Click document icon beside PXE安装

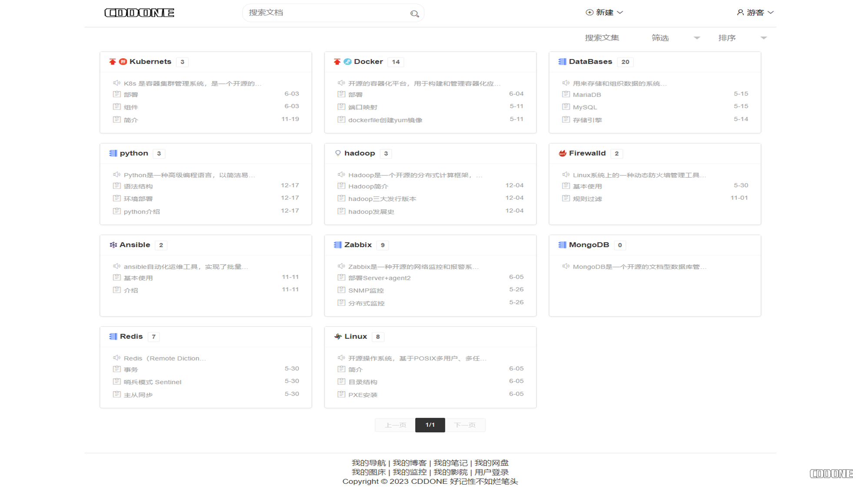click(341, 394)
